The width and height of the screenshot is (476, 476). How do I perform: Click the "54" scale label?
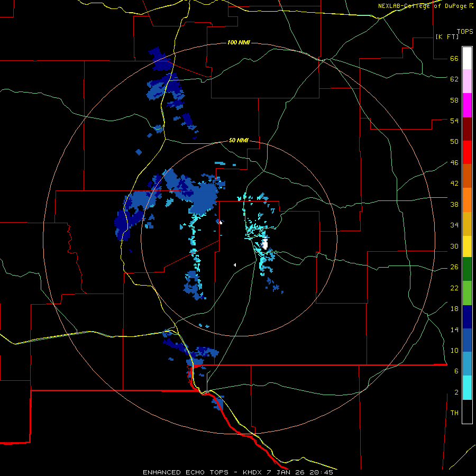click(x=454, y=121)
